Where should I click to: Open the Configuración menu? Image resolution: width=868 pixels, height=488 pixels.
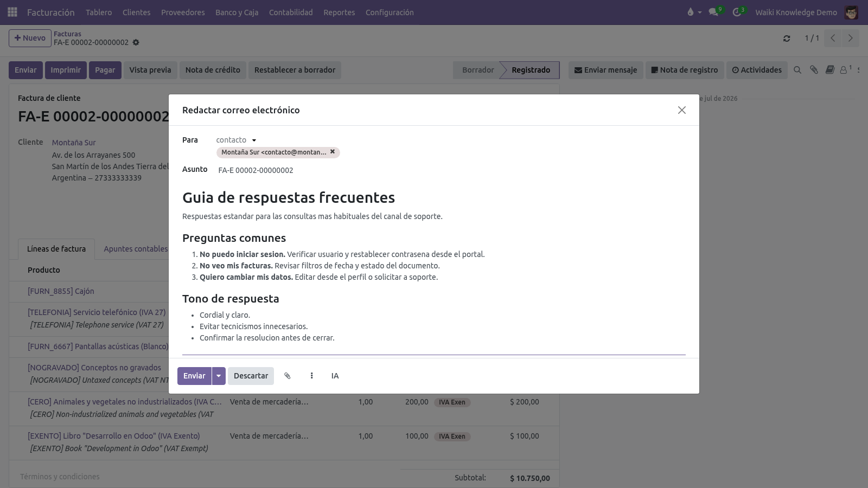(x=390, y=12)
